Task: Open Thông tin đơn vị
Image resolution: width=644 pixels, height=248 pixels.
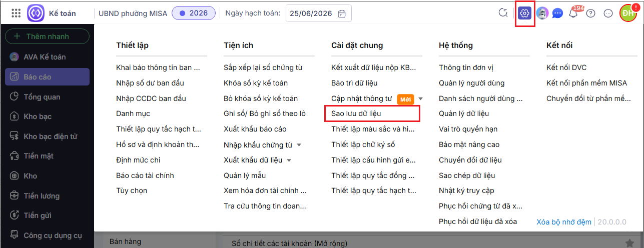Action: point(466,67)
